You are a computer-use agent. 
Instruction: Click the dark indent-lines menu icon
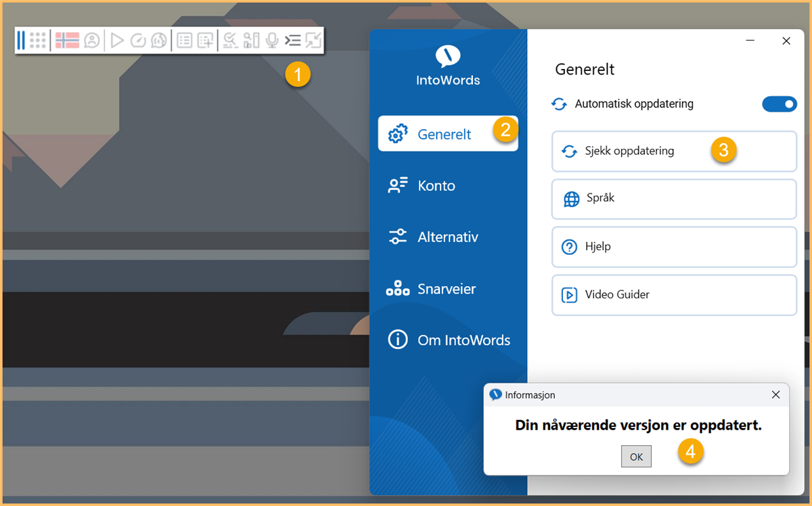[292, 41]
